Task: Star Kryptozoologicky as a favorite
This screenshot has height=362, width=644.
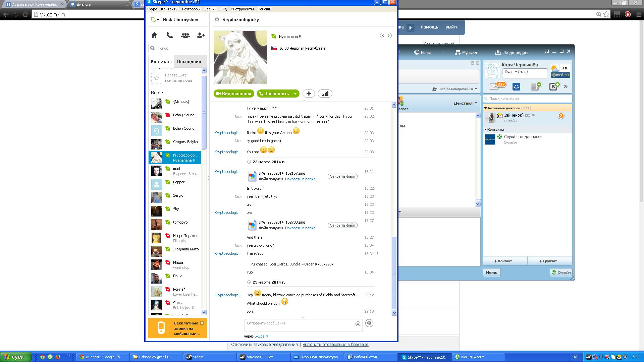Action: point(217,20)
